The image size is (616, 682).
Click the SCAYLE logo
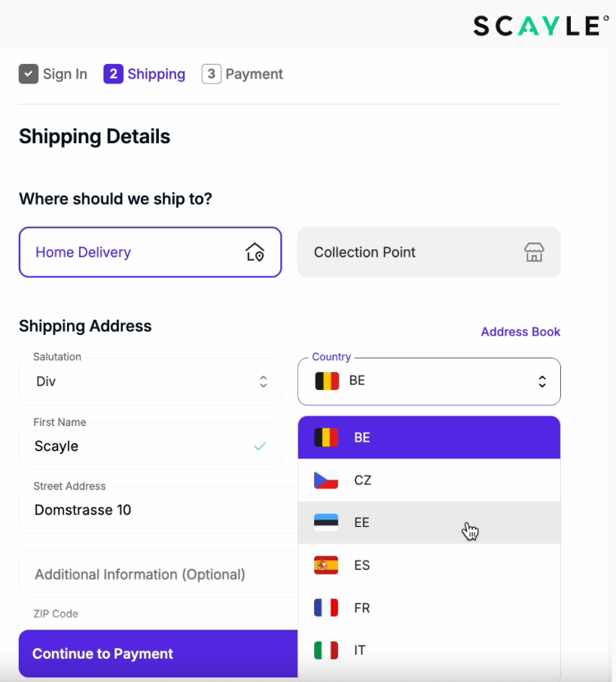click(x=540, y=26)
